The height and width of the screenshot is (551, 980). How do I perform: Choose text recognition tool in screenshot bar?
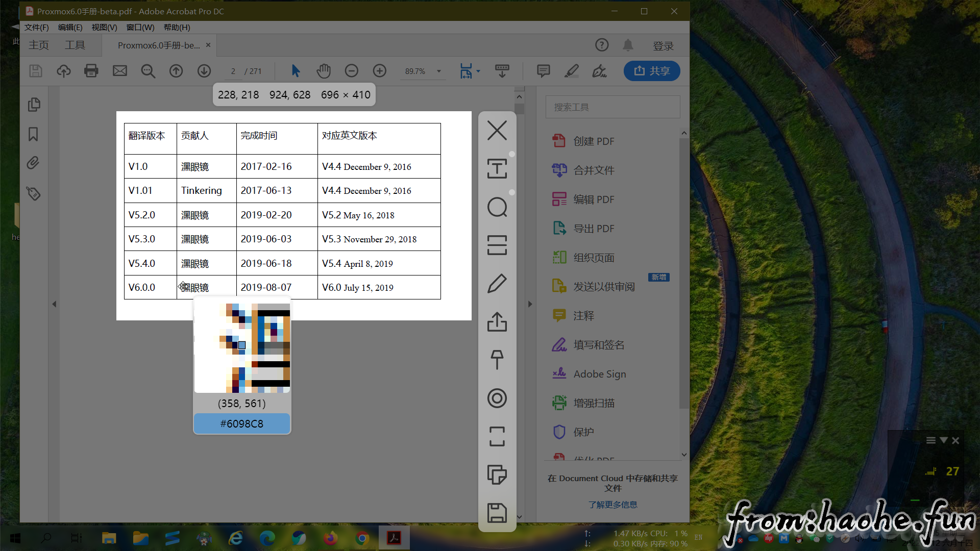click(497, 169)
